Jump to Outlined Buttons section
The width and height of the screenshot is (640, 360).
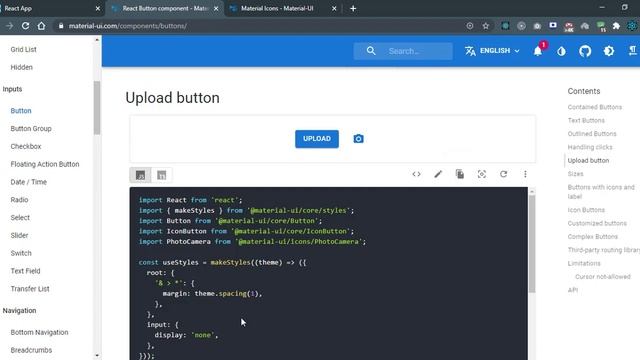[592, 134]
